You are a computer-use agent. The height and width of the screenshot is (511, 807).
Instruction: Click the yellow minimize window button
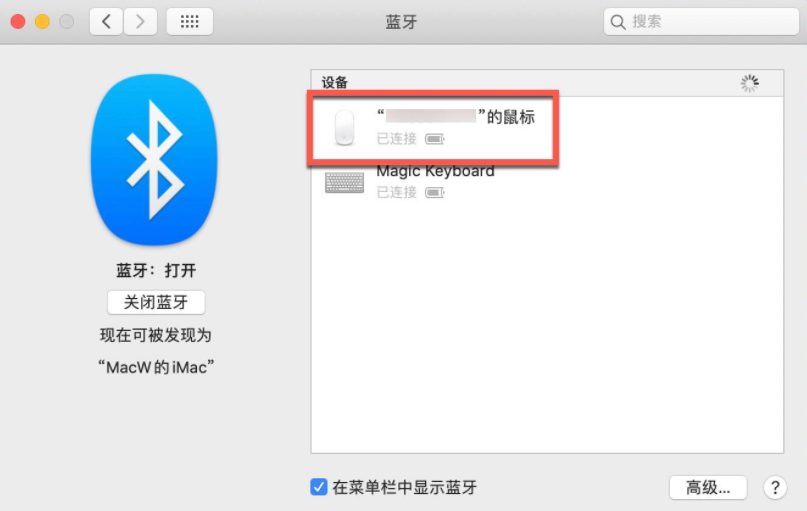click(42, 22)
